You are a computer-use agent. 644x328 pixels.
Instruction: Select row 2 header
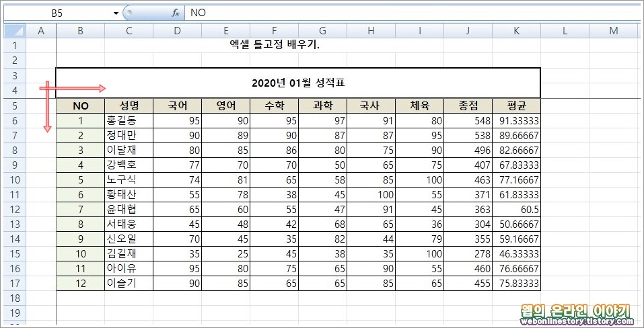click(x=15, y=60)
